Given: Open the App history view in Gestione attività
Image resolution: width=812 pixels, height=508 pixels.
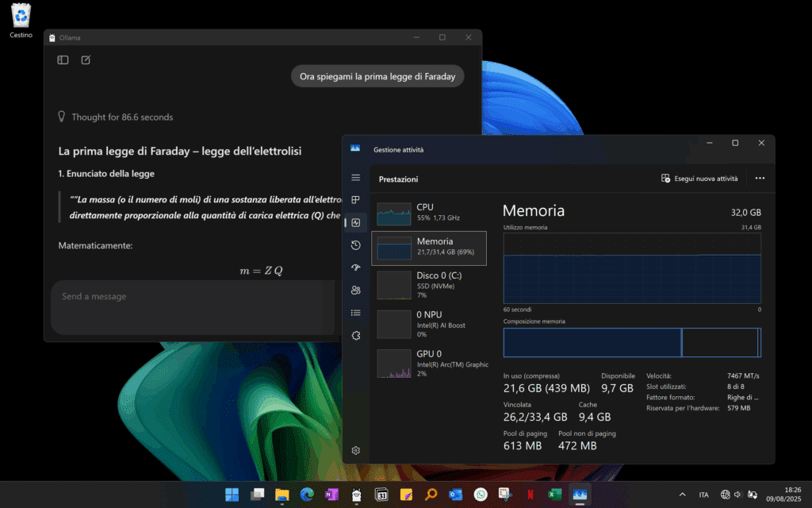Looking at the screenshot, I should 355,245.
